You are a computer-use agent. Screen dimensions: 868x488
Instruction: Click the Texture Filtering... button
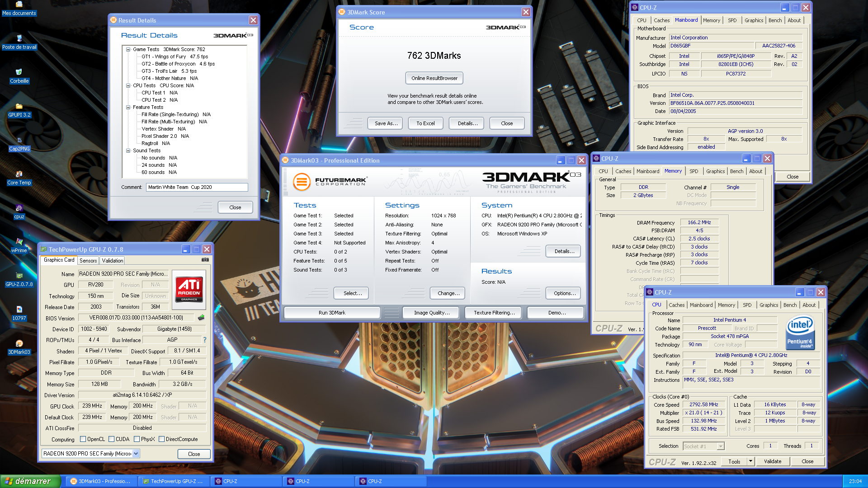click(x=494, y=313)
